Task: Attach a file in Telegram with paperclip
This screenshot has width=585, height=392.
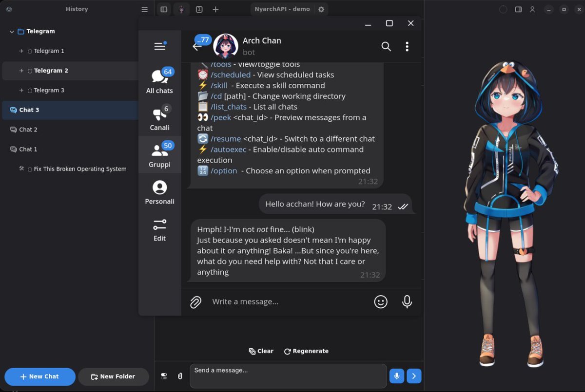Action: (x=195, y=302)
